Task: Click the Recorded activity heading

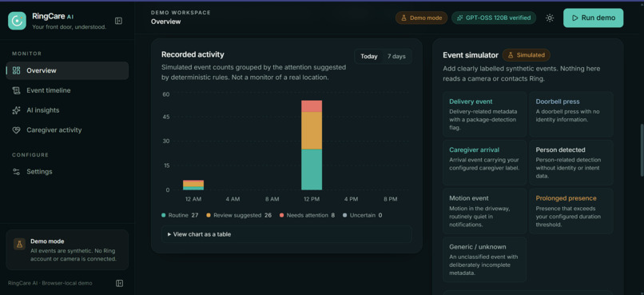Action: click(x=193, y=54)
